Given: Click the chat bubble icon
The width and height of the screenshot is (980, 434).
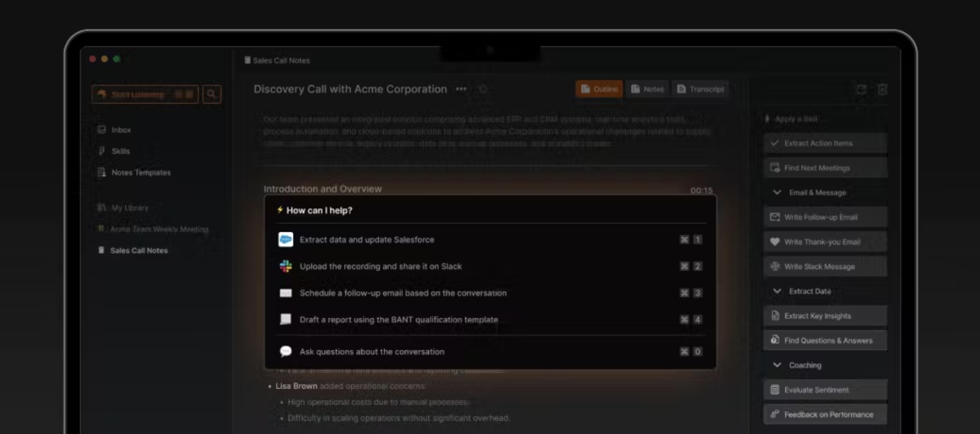Looking at the screenshot, I should (286, 352).
